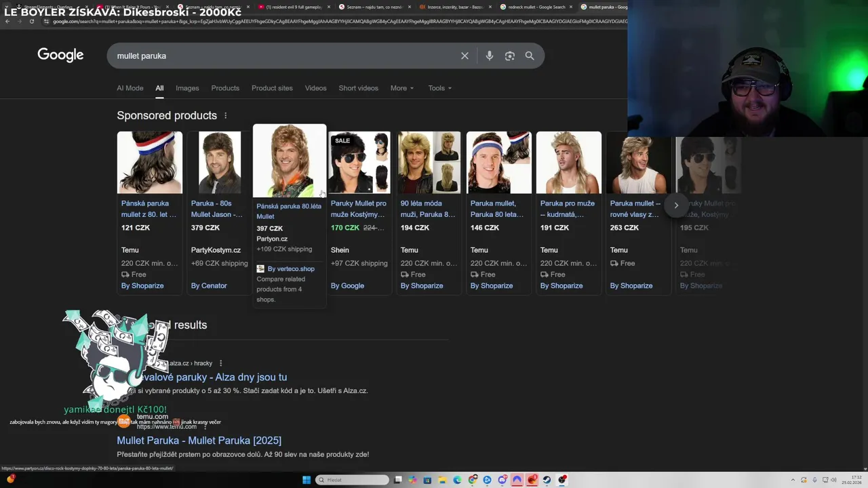Open three-dot menu next to alza.cz result

coord(220,363)
